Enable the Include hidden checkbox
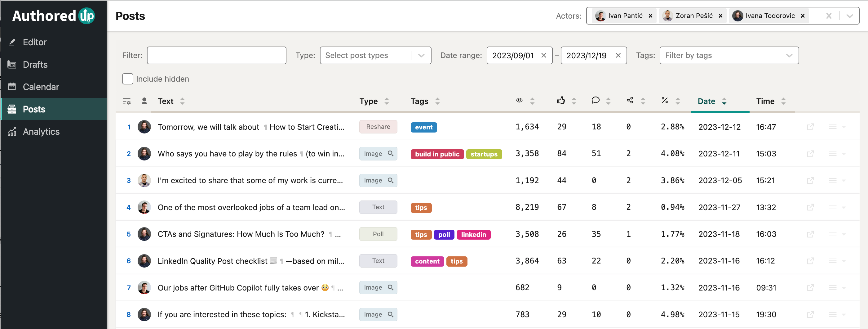 128,79
